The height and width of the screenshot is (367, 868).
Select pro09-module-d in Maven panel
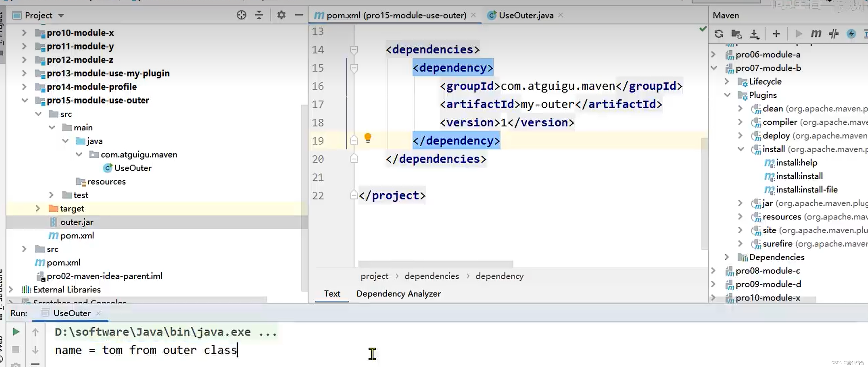click(x=768, y=284)
